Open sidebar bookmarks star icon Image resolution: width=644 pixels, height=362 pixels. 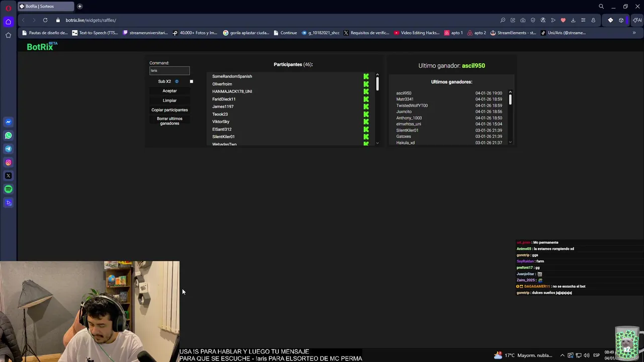[x=8, y=35]
